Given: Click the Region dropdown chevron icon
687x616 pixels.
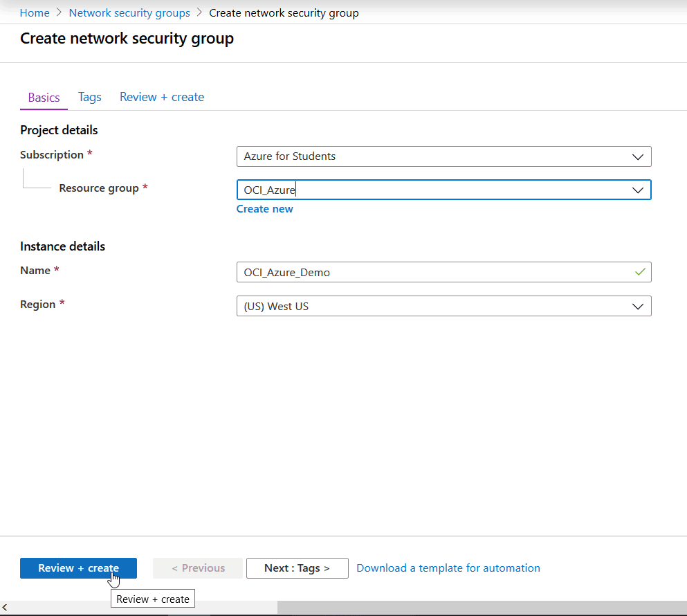Looking at the screenshot, I should [637, 306].
